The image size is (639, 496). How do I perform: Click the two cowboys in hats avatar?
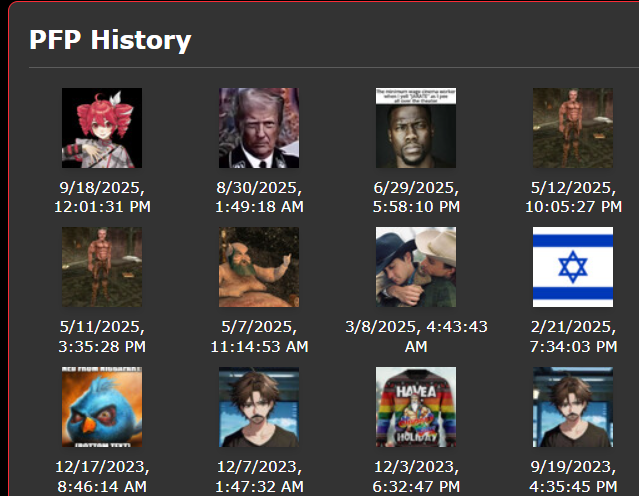point(416,267)
